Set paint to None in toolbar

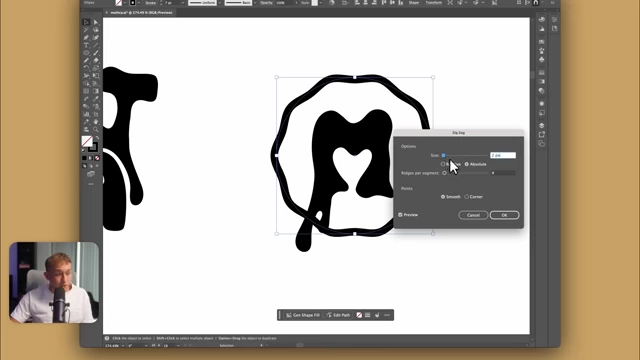click(x=97, y=158)
